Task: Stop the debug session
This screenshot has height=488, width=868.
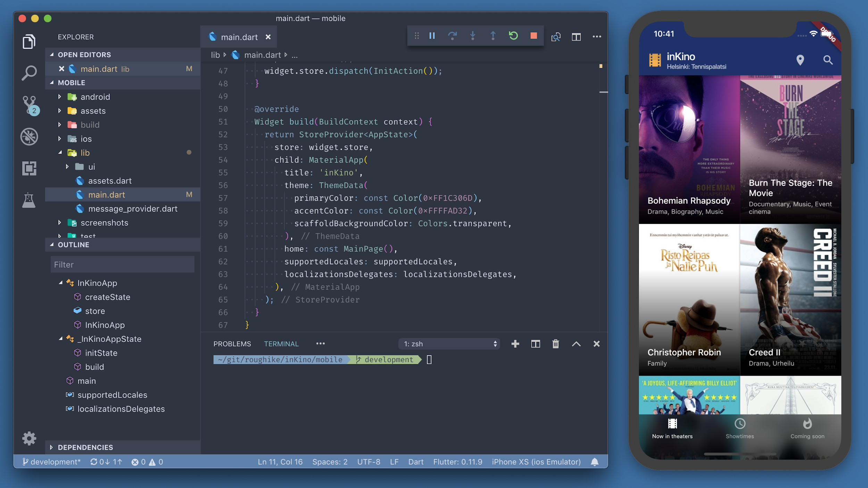Action: click(x=534, y=36)
